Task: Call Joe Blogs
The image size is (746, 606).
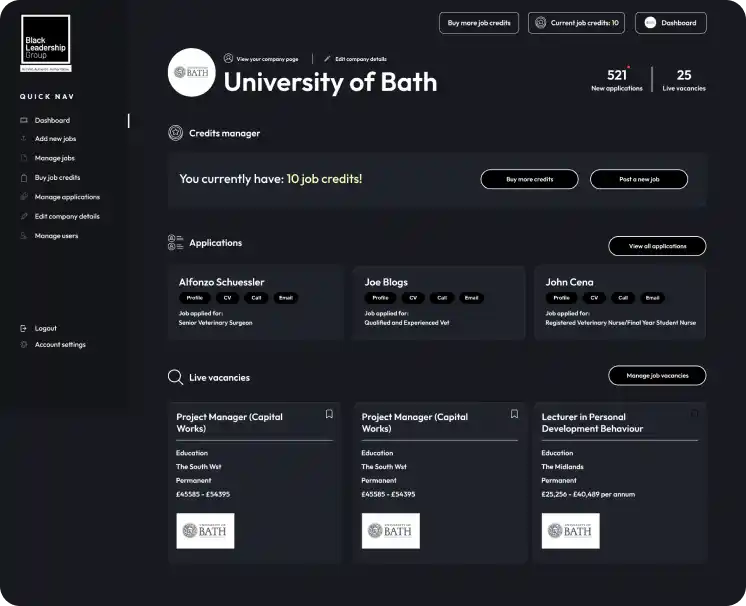Action: [x=442, y=298]
